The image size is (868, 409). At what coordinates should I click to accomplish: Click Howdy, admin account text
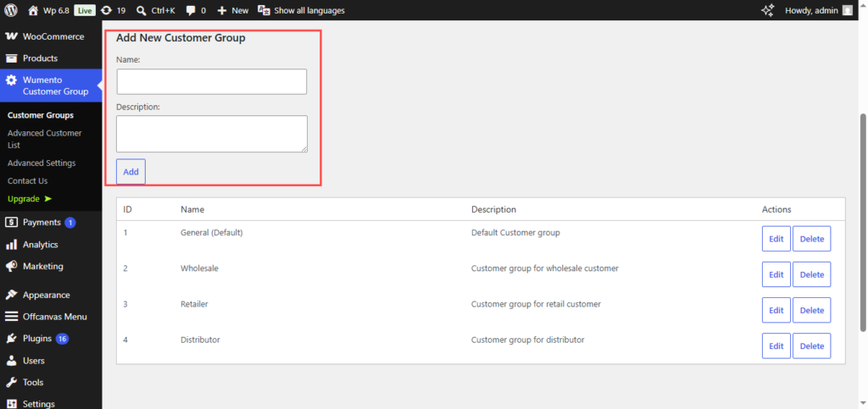click(x=811, y=10)
